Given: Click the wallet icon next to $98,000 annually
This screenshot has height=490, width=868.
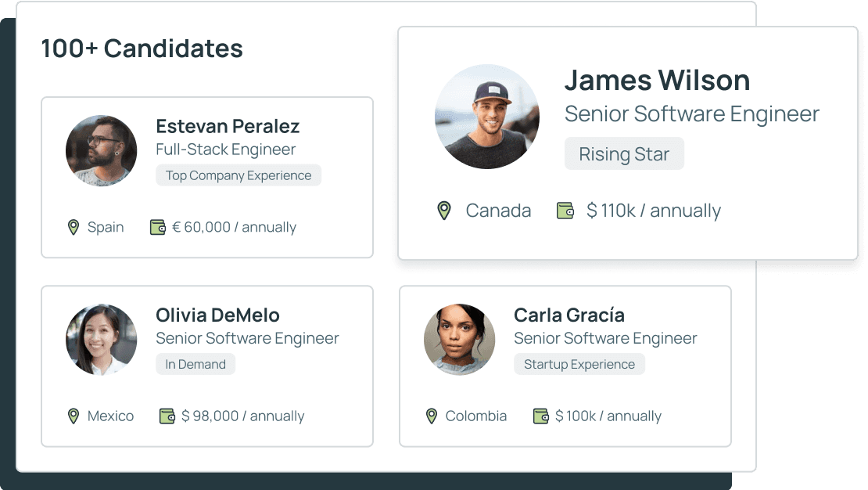Looking at the screenshot, I should click(167, 416).
